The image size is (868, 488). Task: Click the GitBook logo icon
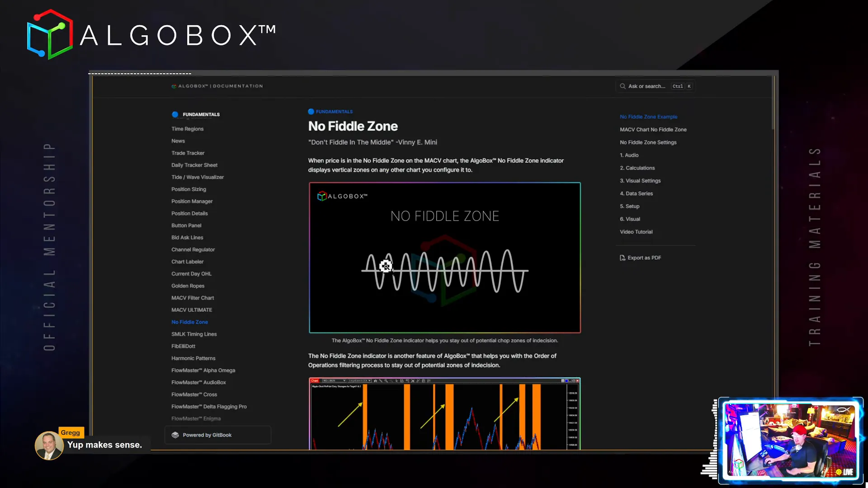[x=175, y=435]
